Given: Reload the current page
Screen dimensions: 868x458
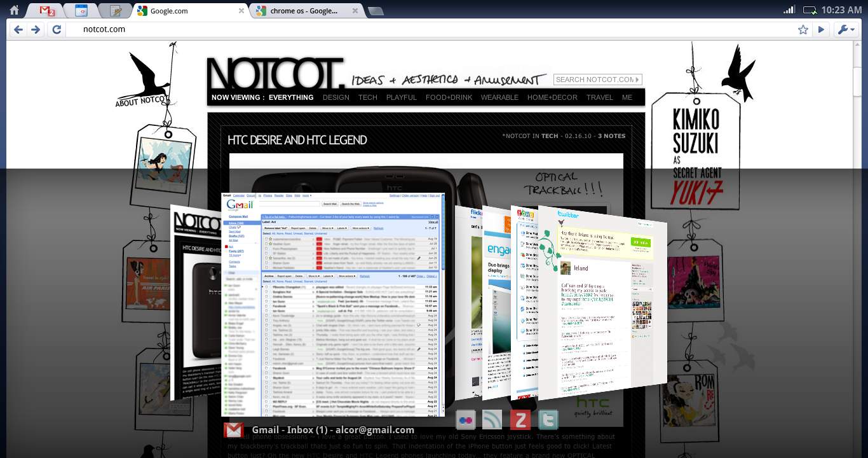Looking at the screenshot, I should point(57,29).
